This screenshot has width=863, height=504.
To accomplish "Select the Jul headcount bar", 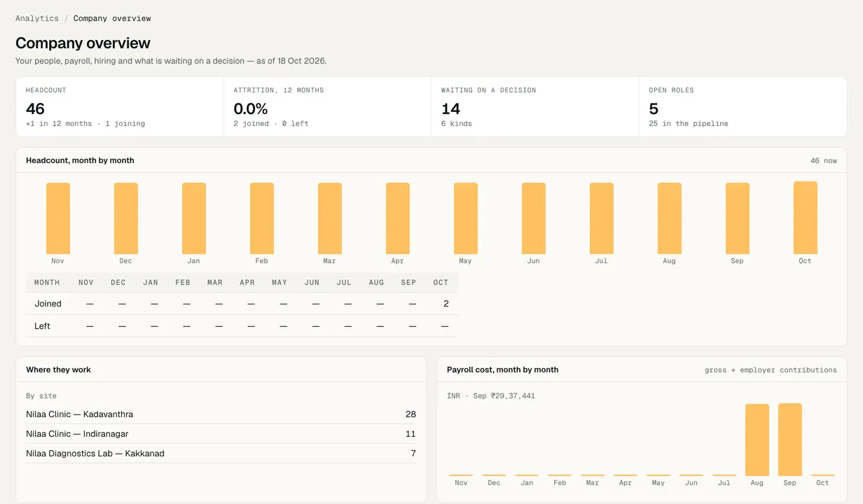I will click(602, 218).
